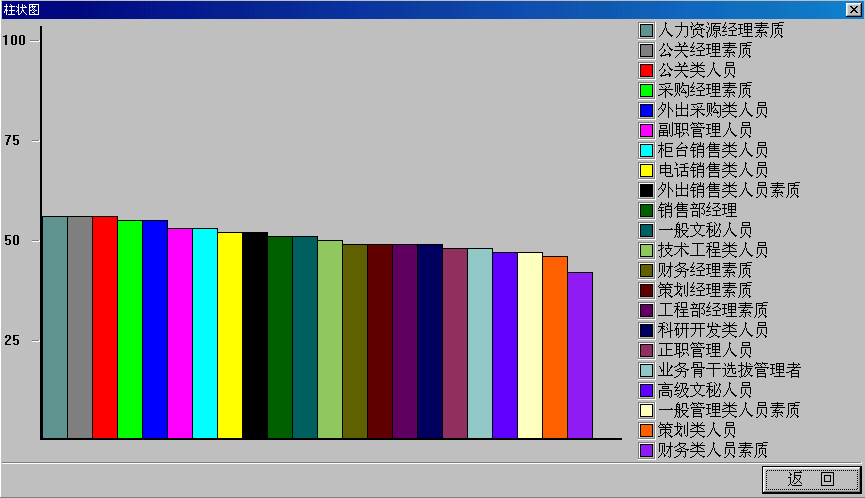Click the 外出销售类人员素质 black legend swatch
865x498 pixels.
(x=646, y=190)
